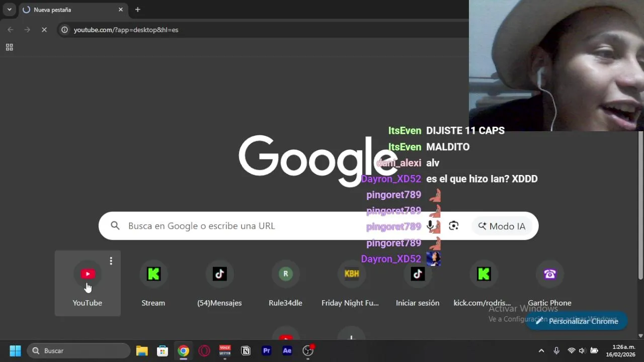Launch Premiere Pro from the taskbar
Screen dimensions: 644x362
[267, 350]
